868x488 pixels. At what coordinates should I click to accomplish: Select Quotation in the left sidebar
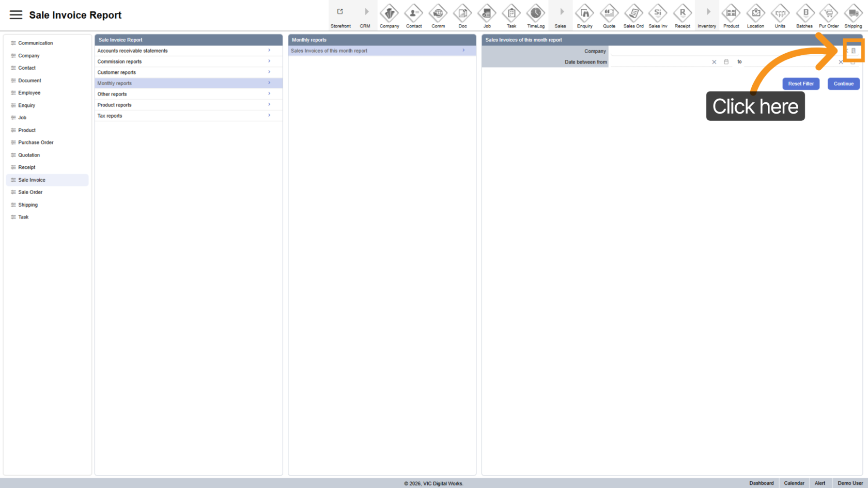click(29, 155)
